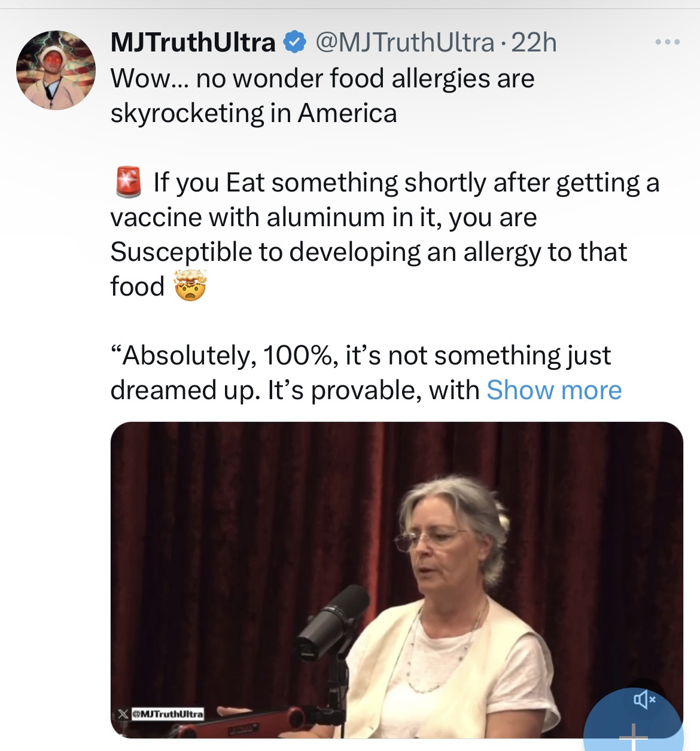This screenshot has height=751, width=700.
Task: Click the X logo in video watermark
Action: coord(123,713)
